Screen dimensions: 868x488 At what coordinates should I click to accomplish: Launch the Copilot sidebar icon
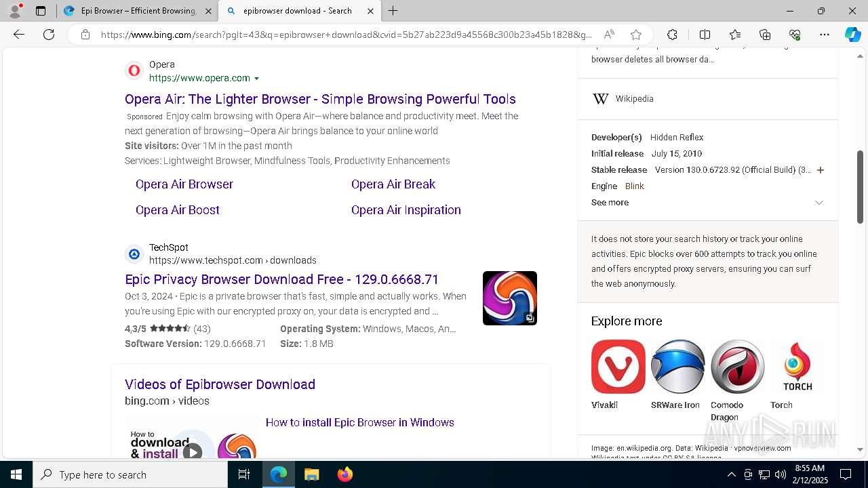[x=852, y=35]
